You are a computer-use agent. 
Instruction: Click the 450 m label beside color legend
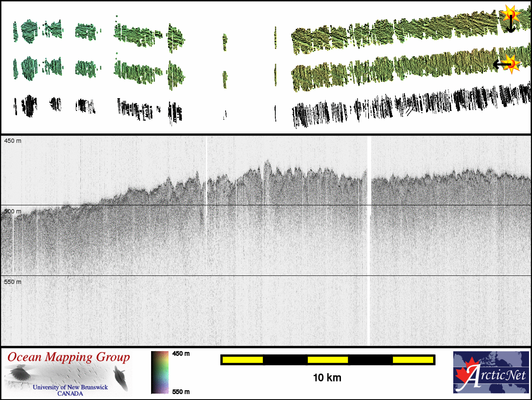[181, 354]
